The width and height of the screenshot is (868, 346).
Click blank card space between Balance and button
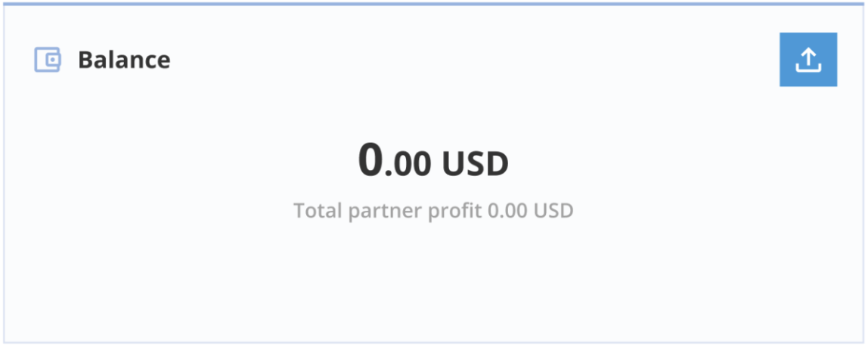474,60
